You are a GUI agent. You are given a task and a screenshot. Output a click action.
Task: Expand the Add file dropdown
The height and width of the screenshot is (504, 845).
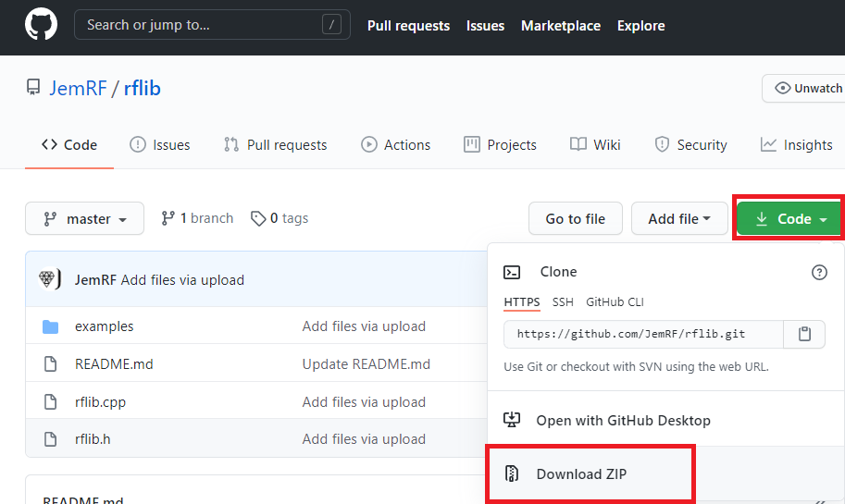point(679,218)
